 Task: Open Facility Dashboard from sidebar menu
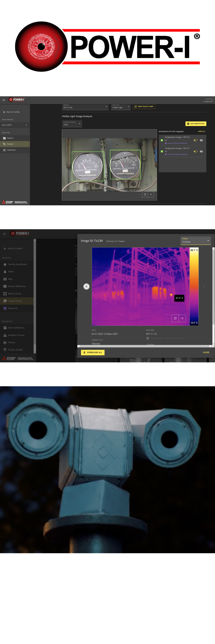pos(17,264)
